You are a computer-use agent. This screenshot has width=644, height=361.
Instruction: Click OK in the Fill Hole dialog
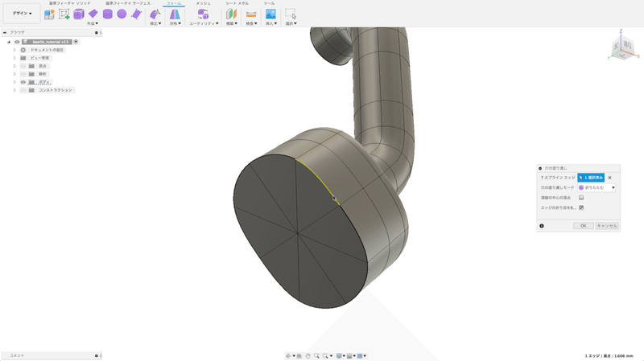(x=583, y=226)
